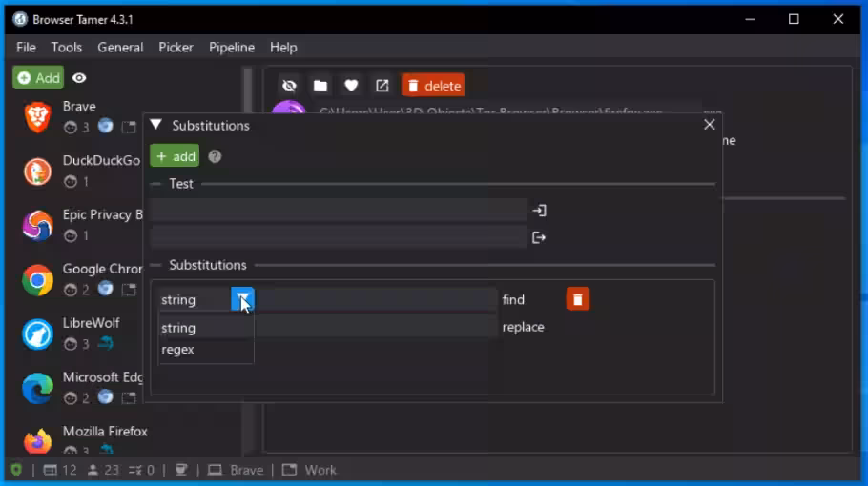
Task: Click the export arrow icon beside second test field
Action: pos(539,237)
